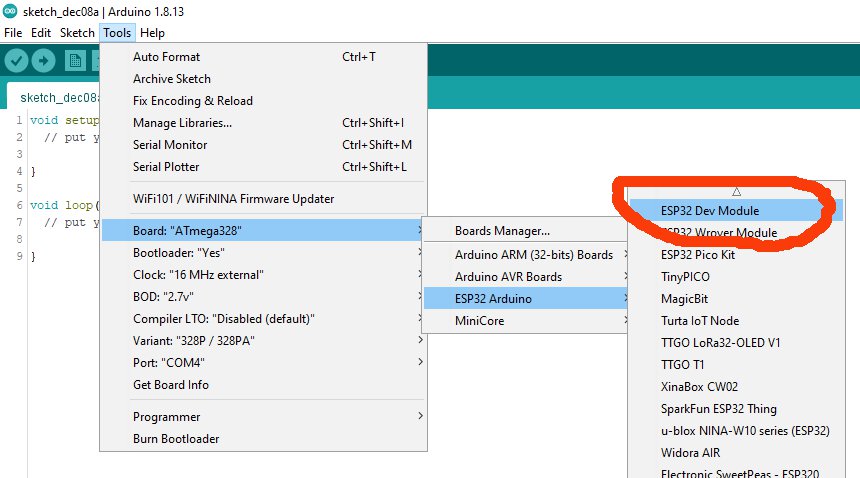Select ESP32 Pico Kit board

coord(736,254)
